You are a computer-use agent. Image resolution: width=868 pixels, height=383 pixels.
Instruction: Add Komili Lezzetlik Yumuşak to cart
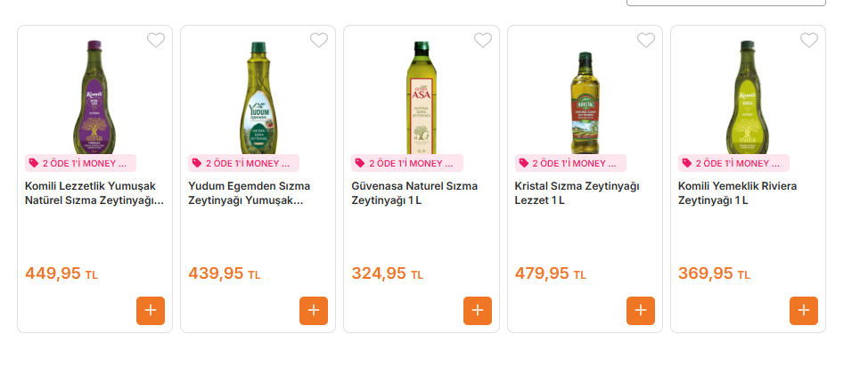tap(151, 311)
